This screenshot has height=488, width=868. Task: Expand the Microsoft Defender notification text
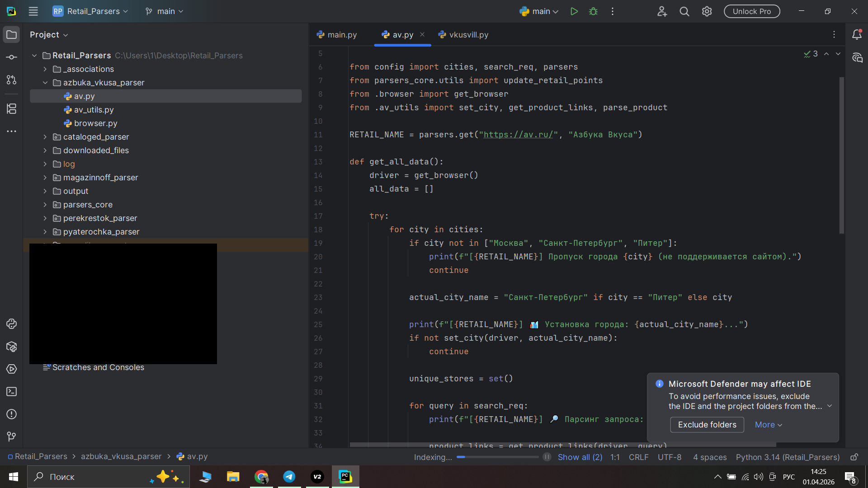coord(830,406)
